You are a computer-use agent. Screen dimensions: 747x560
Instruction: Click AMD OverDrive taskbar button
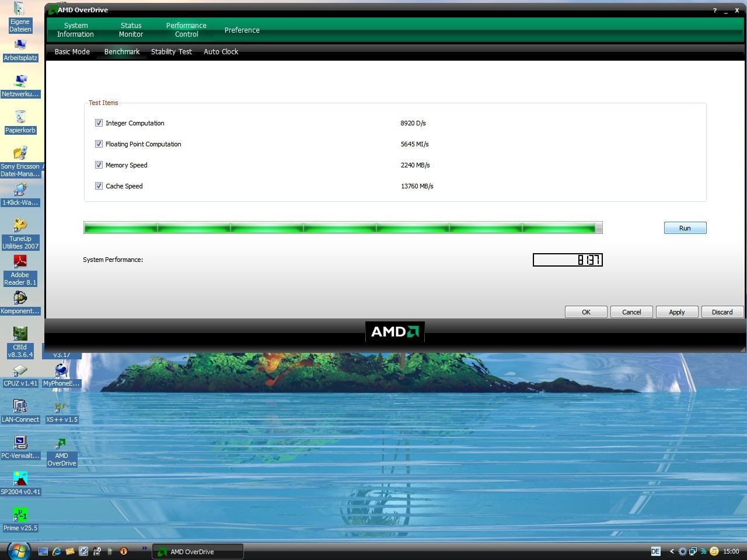pos(198,551)
